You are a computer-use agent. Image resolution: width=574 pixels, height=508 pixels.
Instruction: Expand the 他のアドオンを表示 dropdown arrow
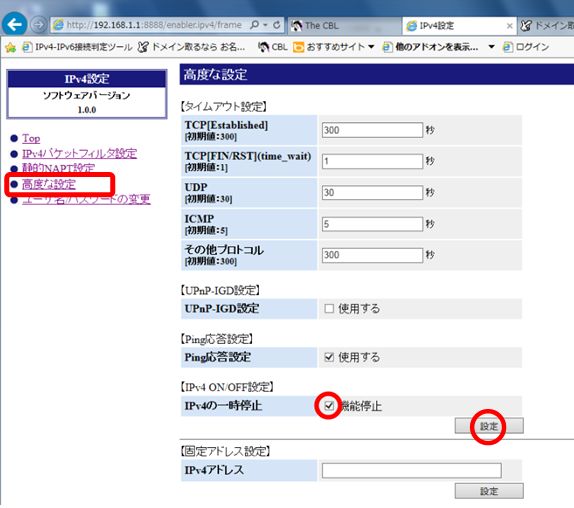pyautogui.click(x=491, y=47)
